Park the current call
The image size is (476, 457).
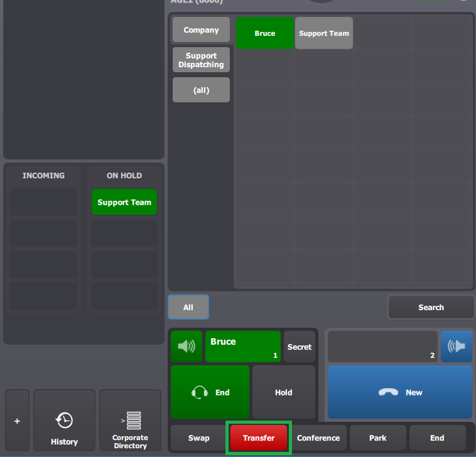pyautogui.click(x=377, y=438)
